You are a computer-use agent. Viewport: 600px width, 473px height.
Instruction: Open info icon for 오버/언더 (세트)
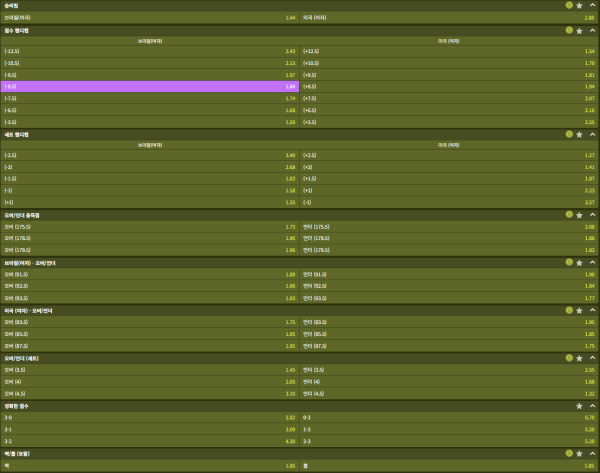[569, 357]
